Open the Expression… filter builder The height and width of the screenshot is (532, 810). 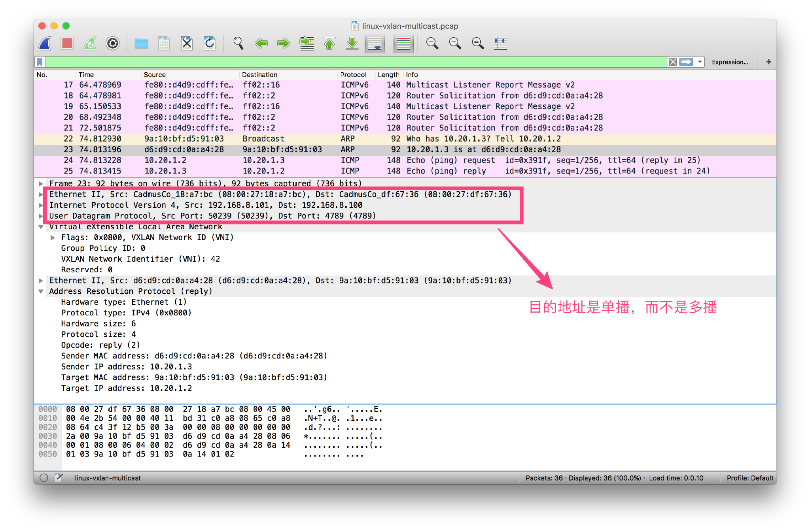tap(730, 62)
